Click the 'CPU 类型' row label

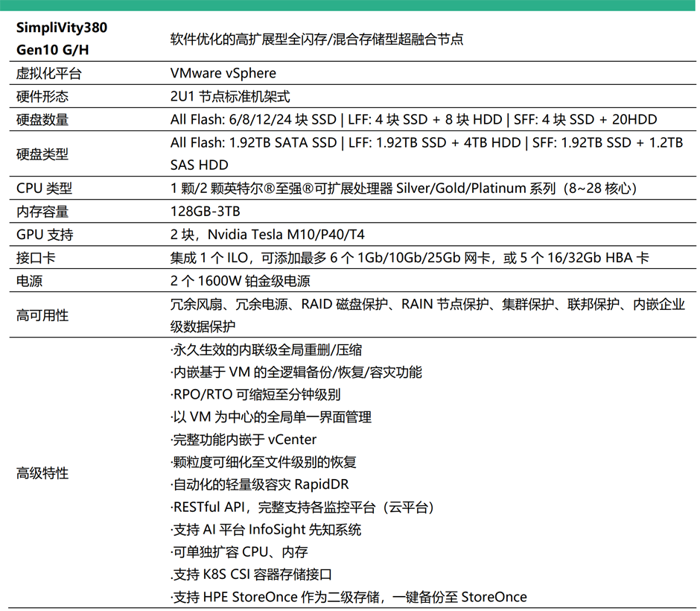pyautogui.click(x=44, y=189)
